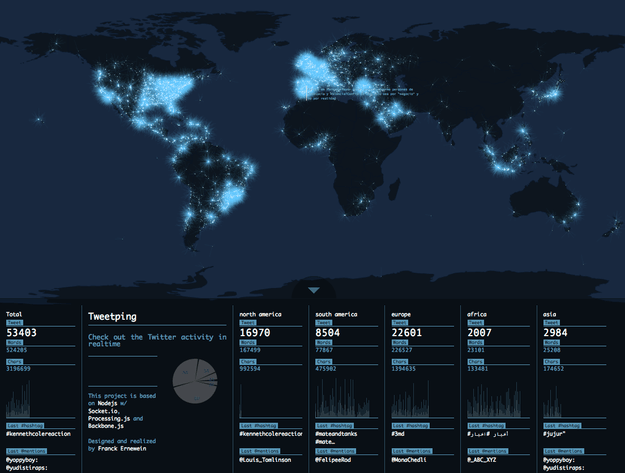Click north america chars value 992594
625x473 pixels.
[250, 369]
